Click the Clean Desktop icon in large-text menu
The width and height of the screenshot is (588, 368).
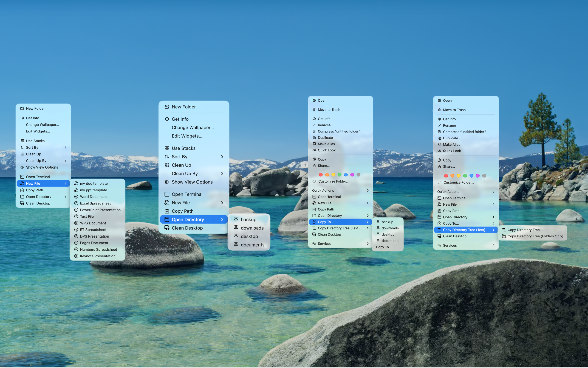(167, 228)
